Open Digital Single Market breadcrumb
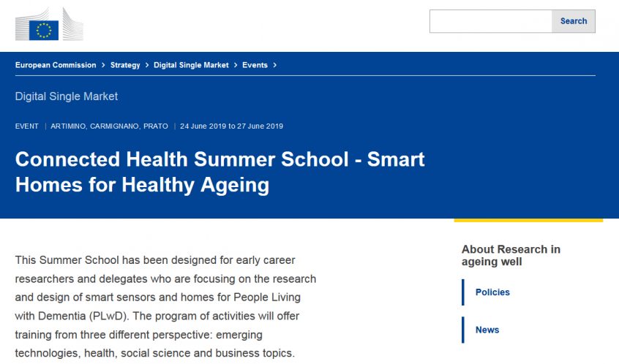Viewport: 619px width, 364px height. 191,65
